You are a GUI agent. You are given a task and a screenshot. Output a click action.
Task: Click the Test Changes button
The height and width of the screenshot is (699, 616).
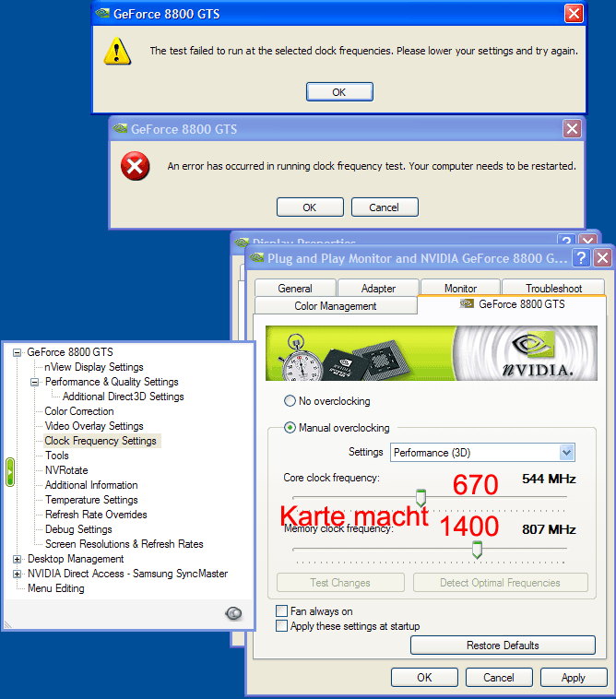(x=340, y=582)
